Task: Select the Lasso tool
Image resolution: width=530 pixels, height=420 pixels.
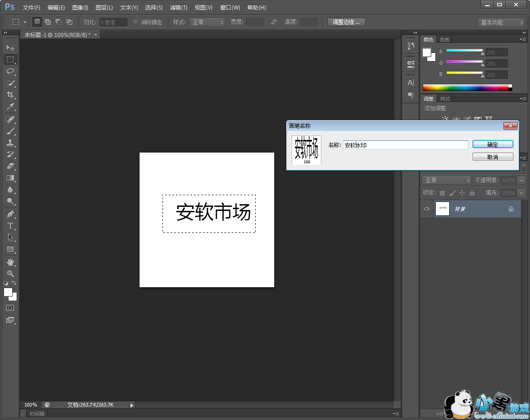Action: [x=10, y=71]
